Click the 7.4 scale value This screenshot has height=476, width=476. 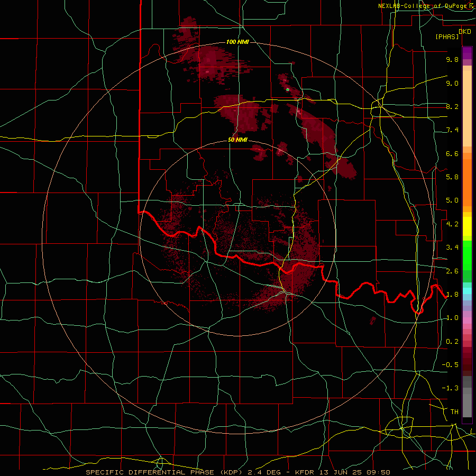(452, 130)
